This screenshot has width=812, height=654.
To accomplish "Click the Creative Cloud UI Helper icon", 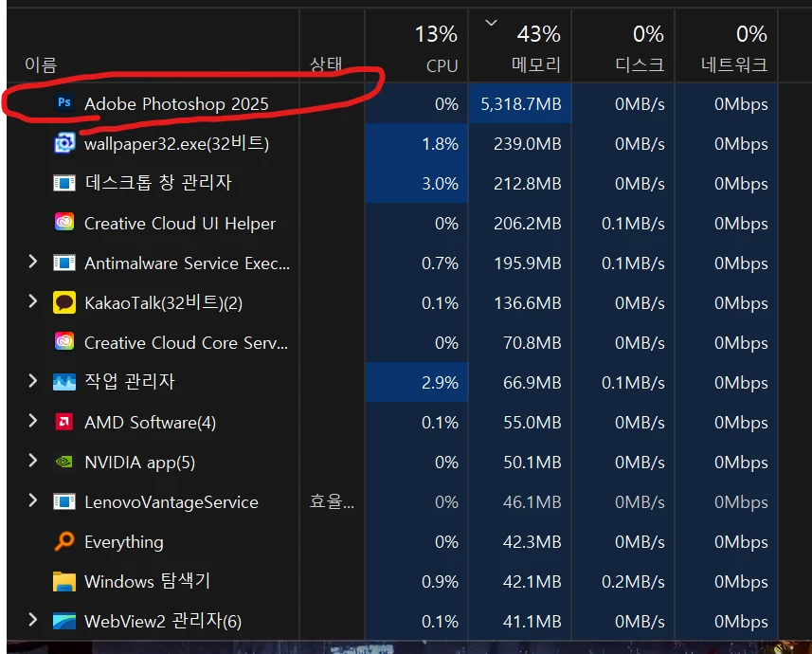I will [64, 223].
